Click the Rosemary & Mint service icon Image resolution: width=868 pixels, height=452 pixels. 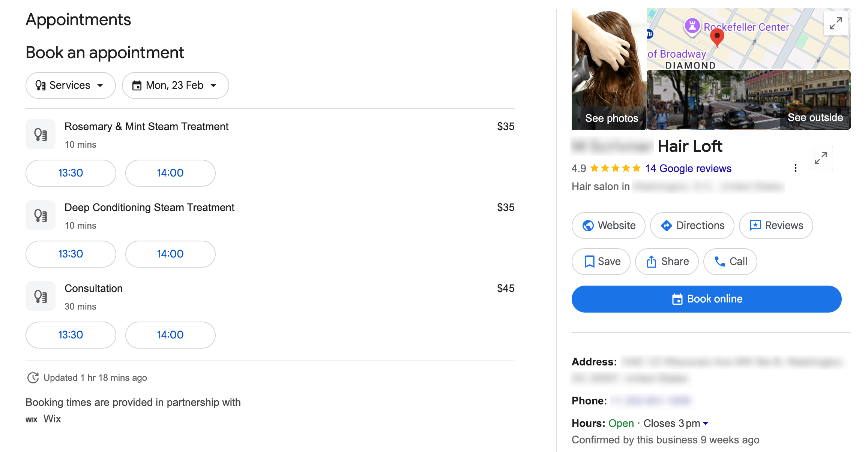click(x=40, y=134)
